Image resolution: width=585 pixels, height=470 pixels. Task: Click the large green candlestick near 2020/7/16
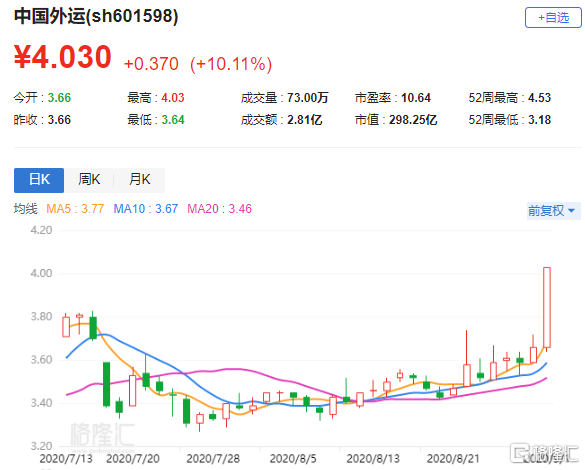(x=107, y=384)
